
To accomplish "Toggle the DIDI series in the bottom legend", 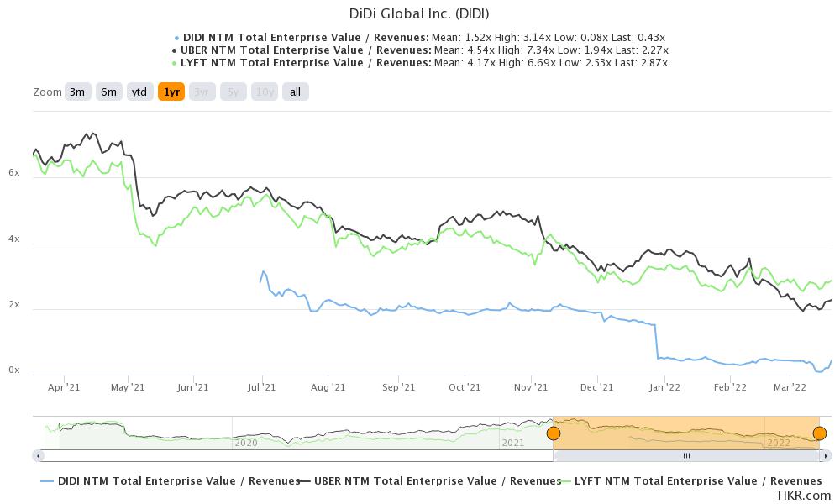I will coord(171,481).
